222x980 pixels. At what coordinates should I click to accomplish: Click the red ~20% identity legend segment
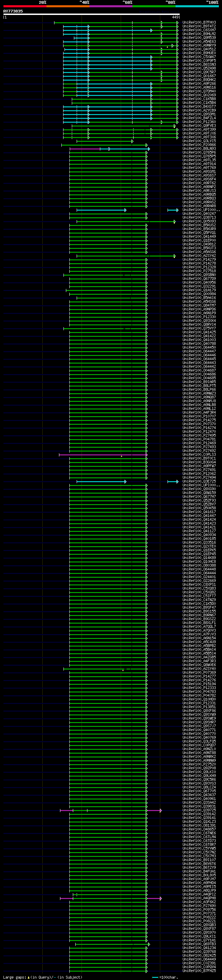pos(25,6)
